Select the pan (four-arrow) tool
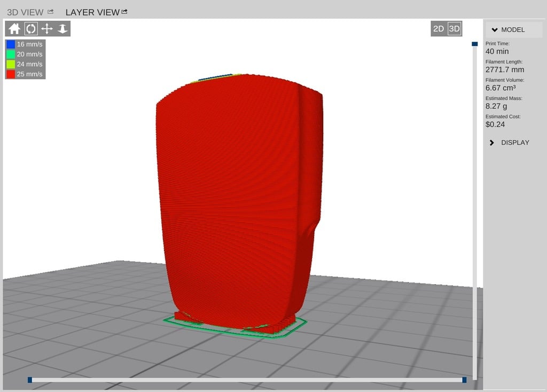Viewport: 547px width, 392px height. 46,29
